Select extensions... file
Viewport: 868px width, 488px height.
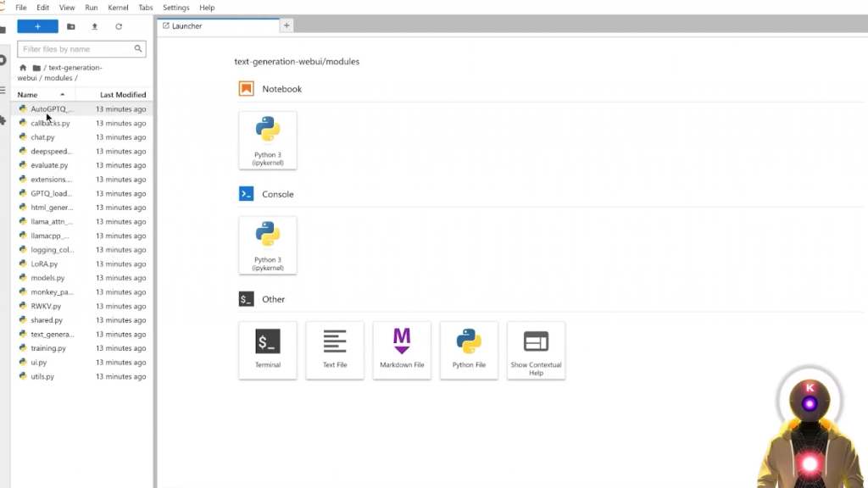click(x=82, y=180)
